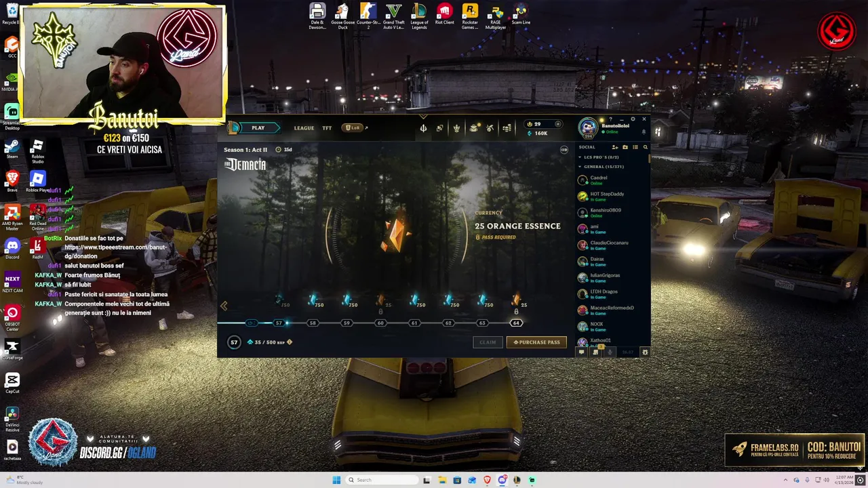Select pass level 60 marker
The image size is (868, 488).
click(380, 323)
